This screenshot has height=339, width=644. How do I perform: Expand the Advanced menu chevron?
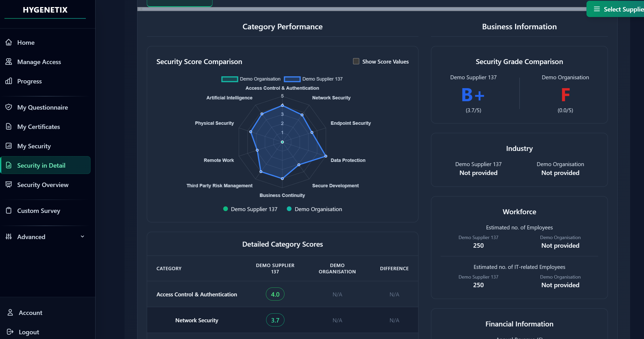pyautogui.click(x=82, y=236)
